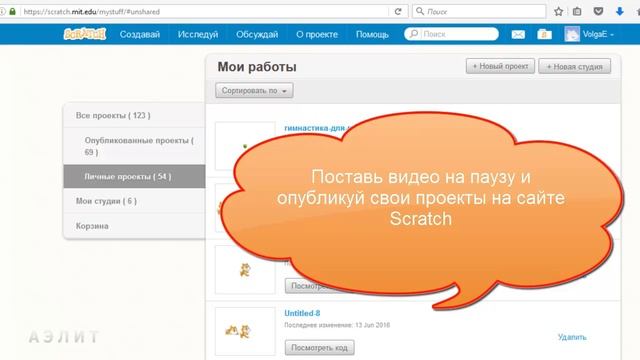Click the single-cat project thumbnail
The width and height of the screenshot is (640, 360).
pos(245,270)
